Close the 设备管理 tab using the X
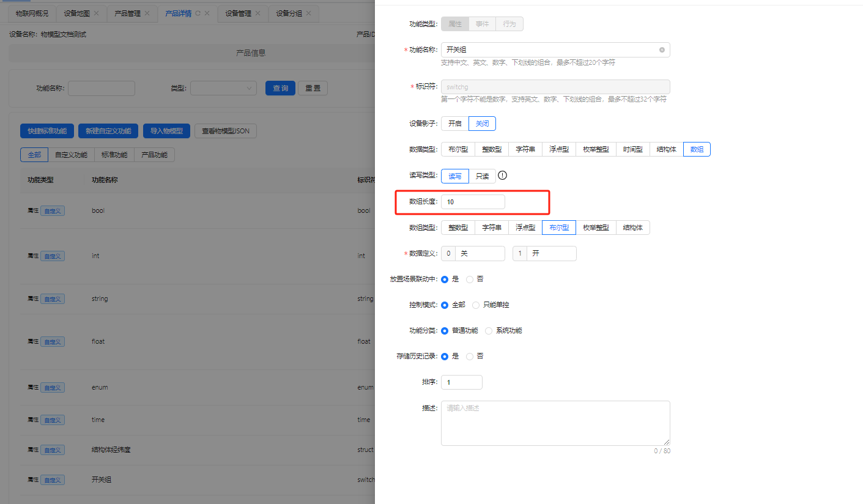 [257, 13]
